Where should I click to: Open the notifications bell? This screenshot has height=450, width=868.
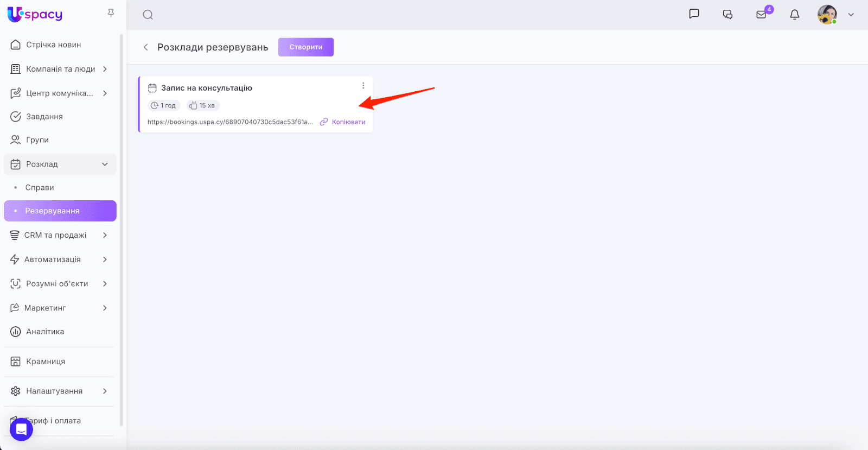(795, 15)
